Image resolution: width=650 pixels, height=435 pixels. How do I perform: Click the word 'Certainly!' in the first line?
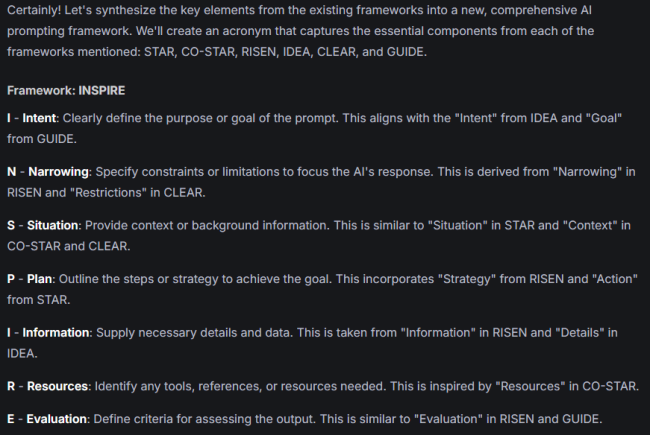pyautogui.click(x=34, y=10)
